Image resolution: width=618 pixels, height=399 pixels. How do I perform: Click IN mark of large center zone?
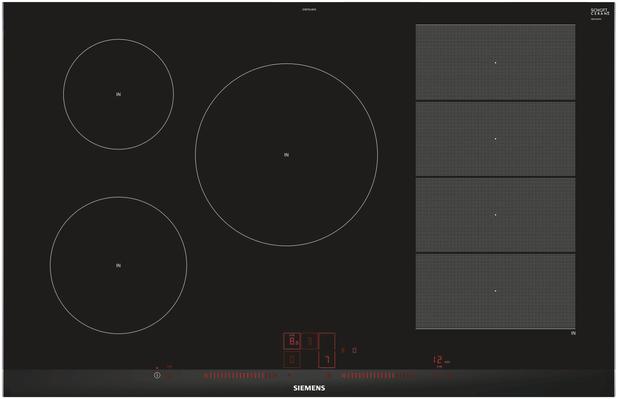[286, 155]
